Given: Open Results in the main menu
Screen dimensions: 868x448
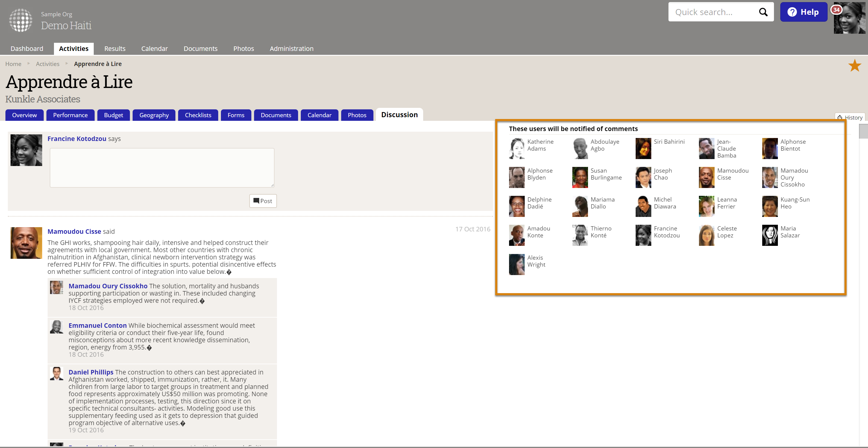Looking at the screenshot, I should 115,49.
